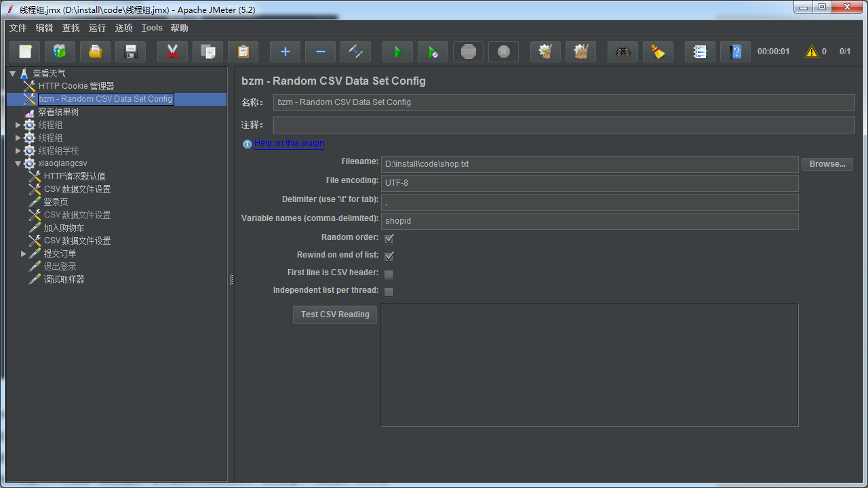Open the 编辑 menu
868x488 pixels.
click(x=44, y=28)
